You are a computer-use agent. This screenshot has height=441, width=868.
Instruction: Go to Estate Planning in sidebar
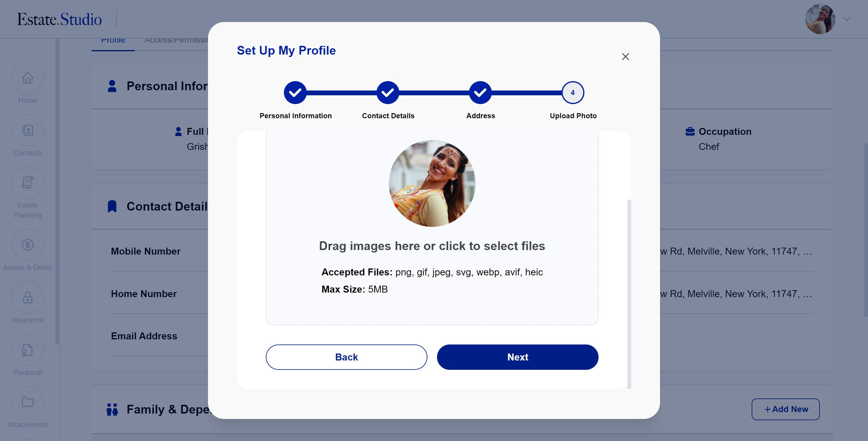[28, 183]
